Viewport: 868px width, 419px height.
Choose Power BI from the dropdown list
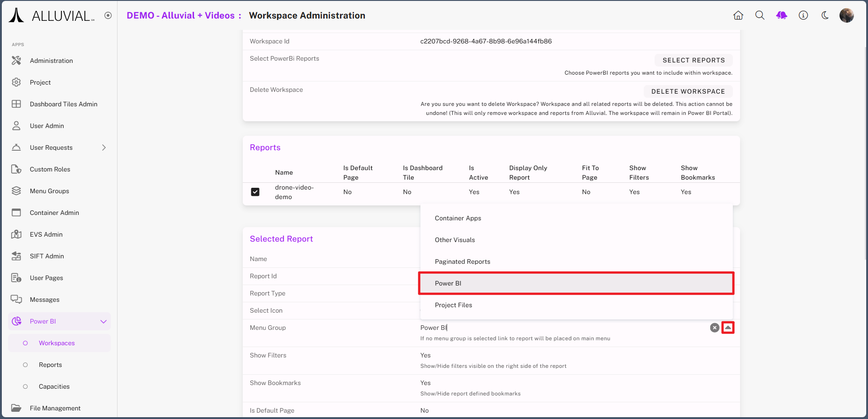click(x=576, y=283)
